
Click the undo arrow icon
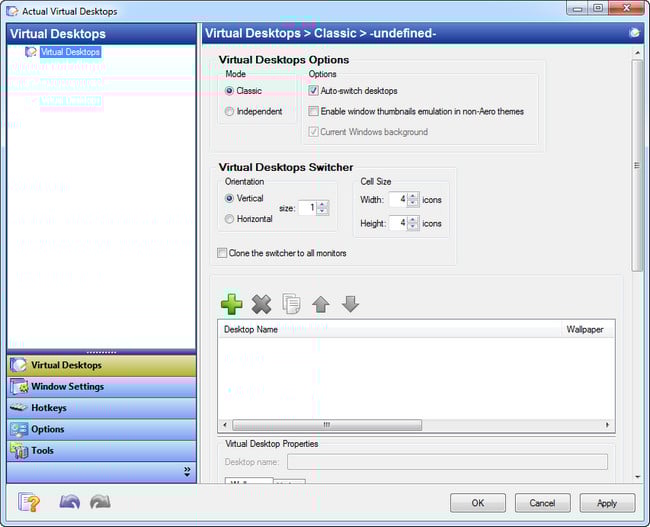click(x=69, y=502)
